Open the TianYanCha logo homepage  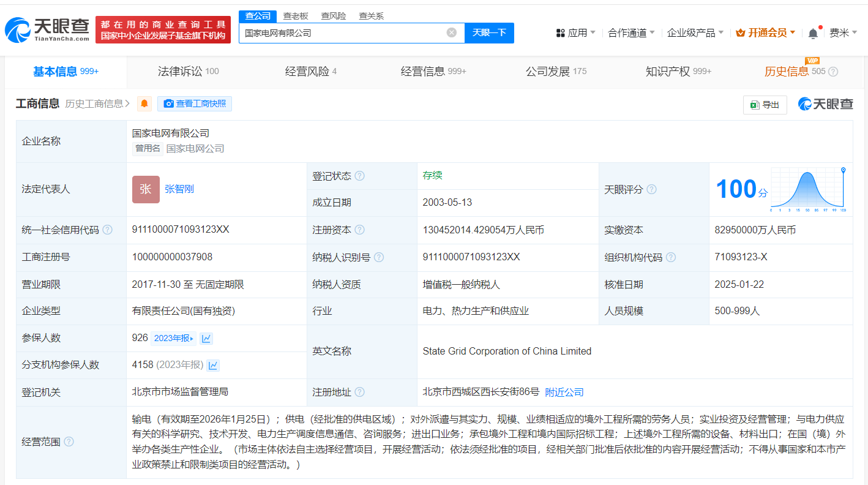tap(47, 29)
